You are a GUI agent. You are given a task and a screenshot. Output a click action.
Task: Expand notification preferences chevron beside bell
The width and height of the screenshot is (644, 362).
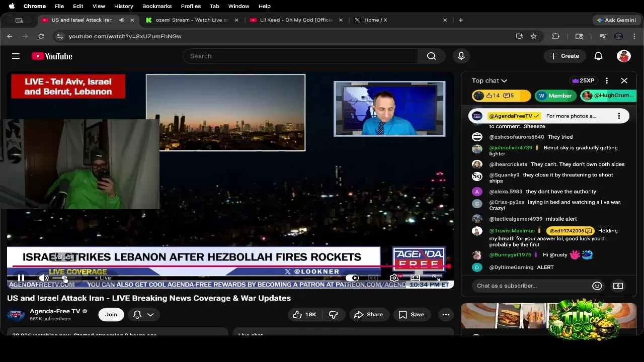tap(150, 314)
